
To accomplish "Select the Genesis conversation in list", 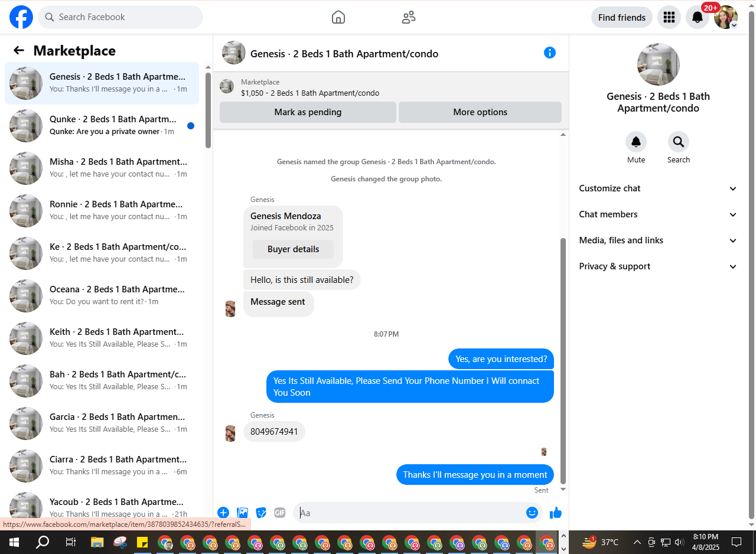I will (x=102, y=83).
